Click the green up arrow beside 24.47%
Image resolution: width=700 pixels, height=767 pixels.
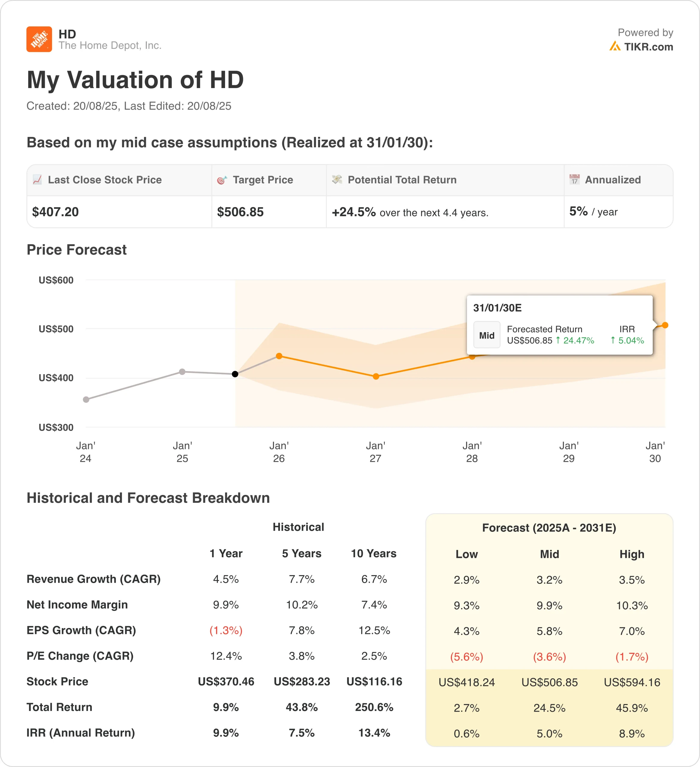(x=558, y=340)
